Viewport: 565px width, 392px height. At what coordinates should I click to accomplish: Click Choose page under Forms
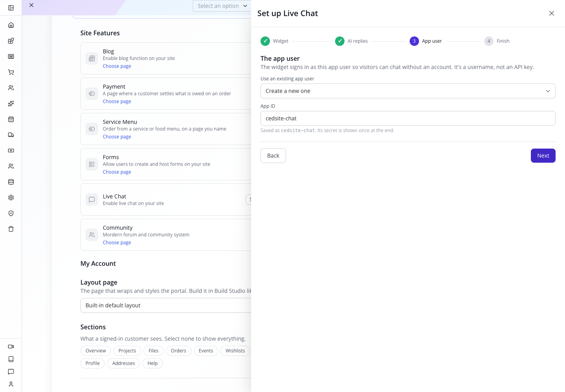point(117,172)
